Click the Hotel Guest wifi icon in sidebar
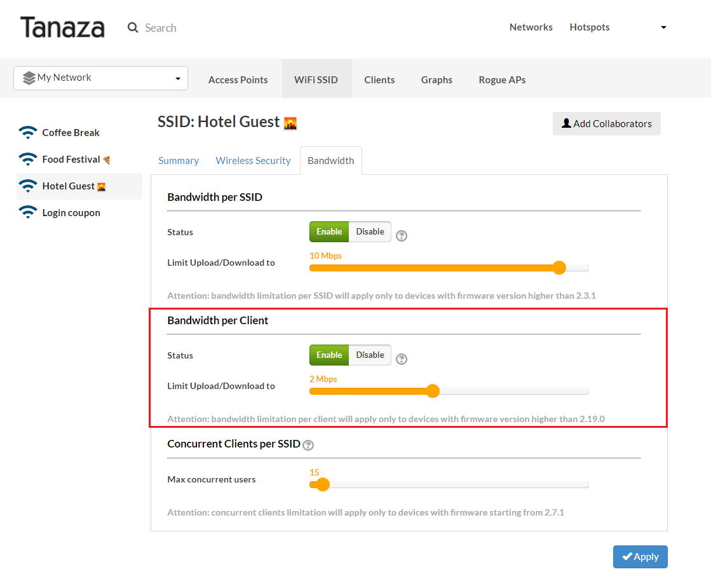The height and width of the screenshot is (588, 711). pyautogui.click(x=28, y=186)
